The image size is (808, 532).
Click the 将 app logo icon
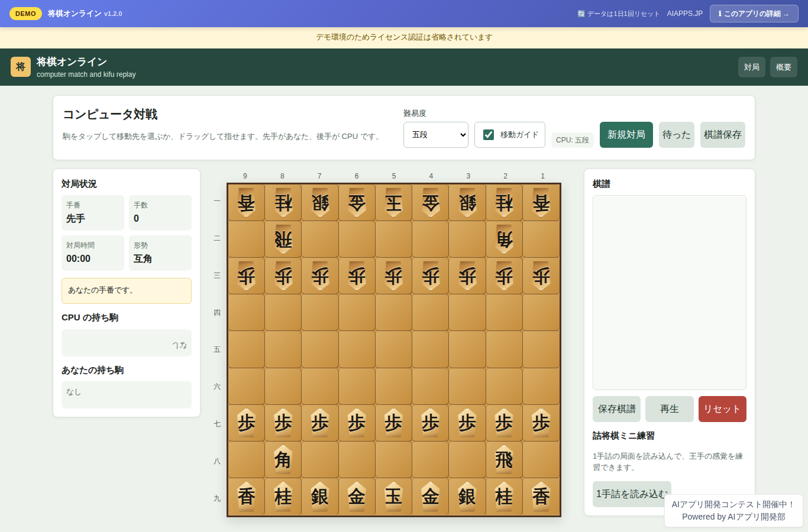point(21,67)
